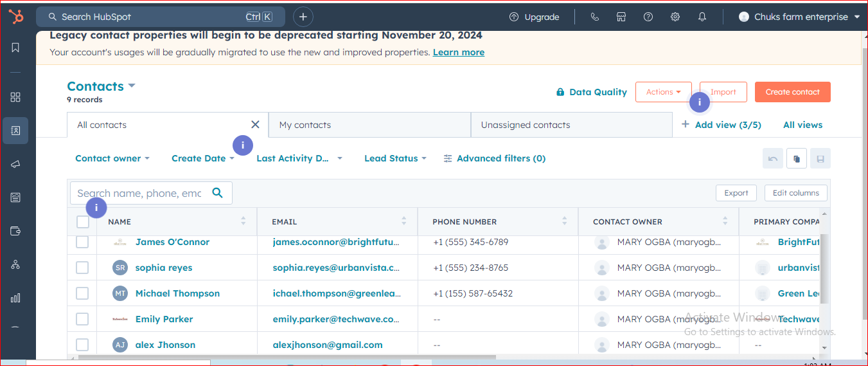The height and width of the screenshot is (366, 868).
Task: Sort by Email column arrows
Action: 404,221
